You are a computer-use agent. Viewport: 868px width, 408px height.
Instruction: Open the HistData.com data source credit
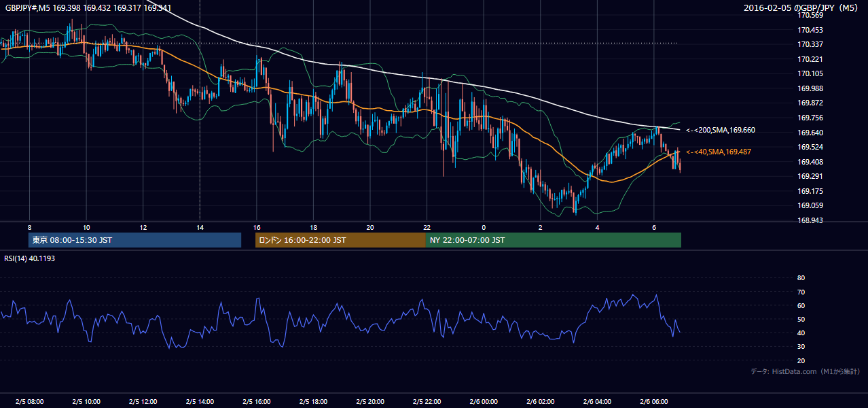(x=806, y=371)
